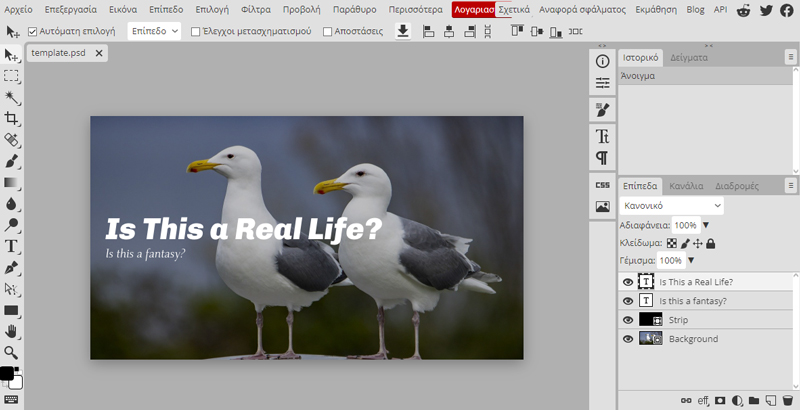Open the Info panel icon
800x410 pixels.
coord(603,61)
